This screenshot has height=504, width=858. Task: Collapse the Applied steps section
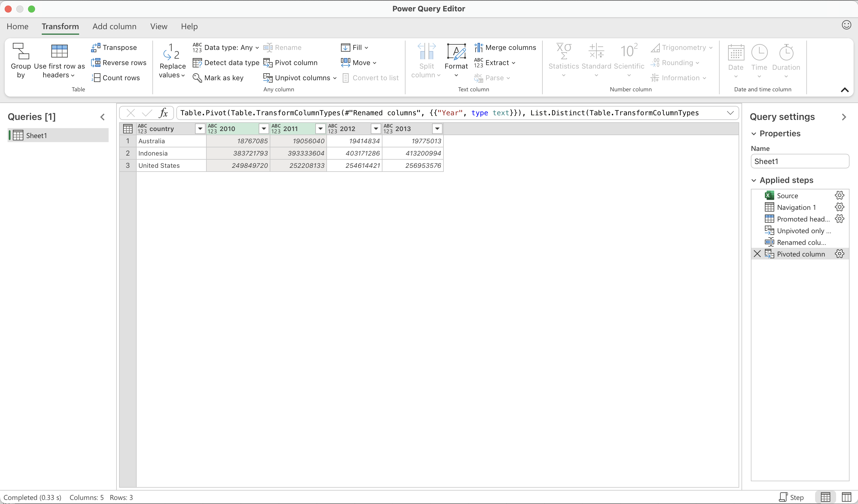754,180
